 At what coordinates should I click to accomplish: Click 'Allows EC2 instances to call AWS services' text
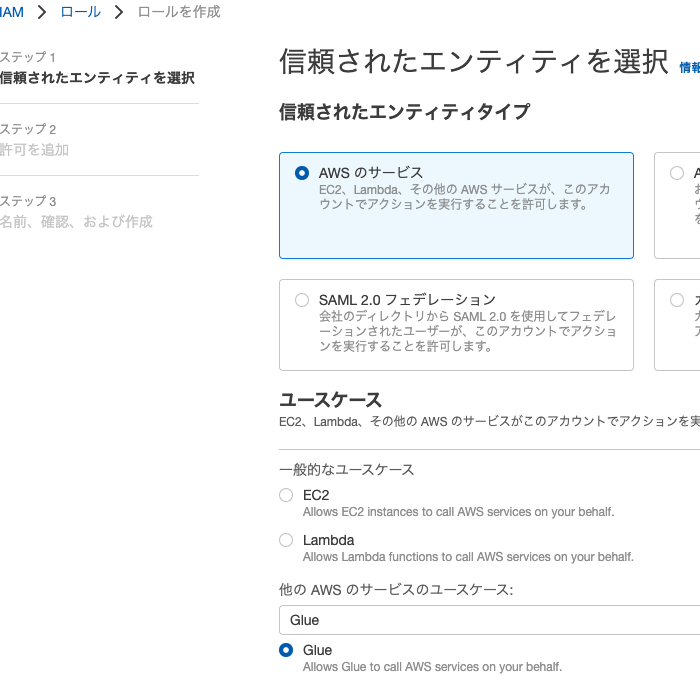458,512
